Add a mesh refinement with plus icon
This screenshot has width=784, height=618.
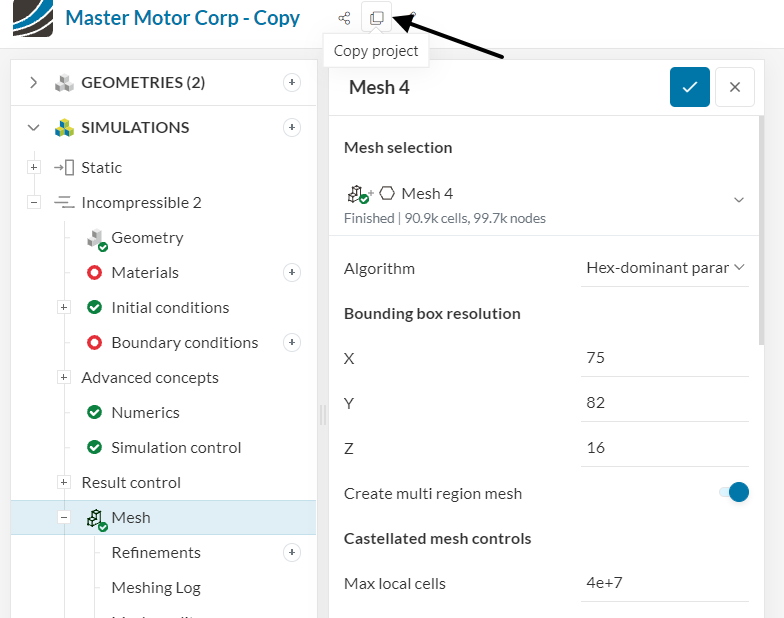292,552
